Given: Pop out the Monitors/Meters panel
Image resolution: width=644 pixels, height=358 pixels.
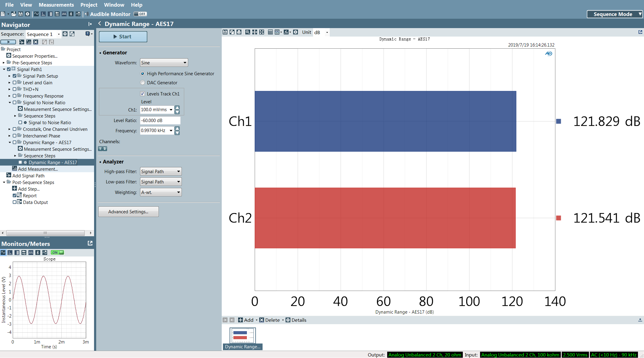Looking at the screenshot, I should coord(90,243).
